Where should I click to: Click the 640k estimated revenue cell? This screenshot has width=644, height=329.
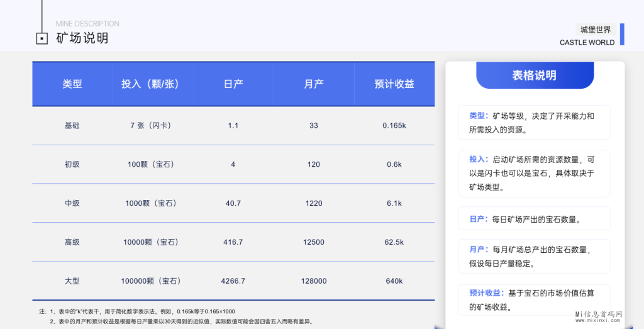pyautogui.click(x=394, y=281)
